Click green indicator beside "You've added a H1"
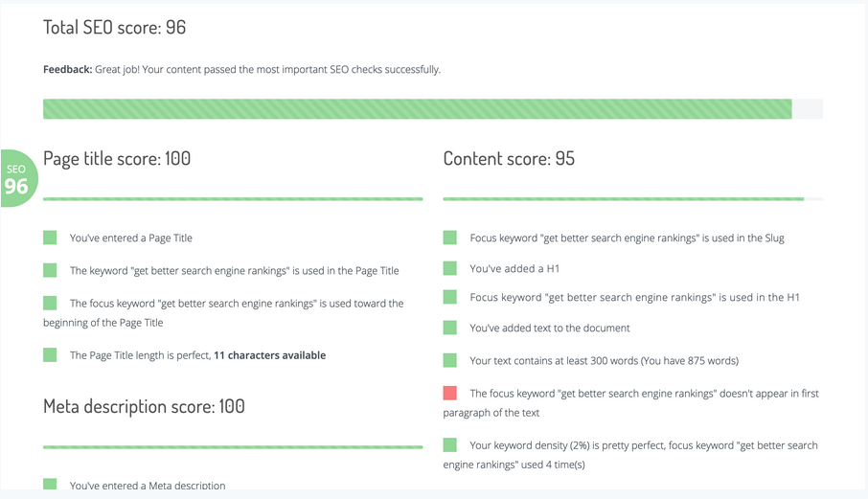This screenshot has width=868, height=499. 450,268
